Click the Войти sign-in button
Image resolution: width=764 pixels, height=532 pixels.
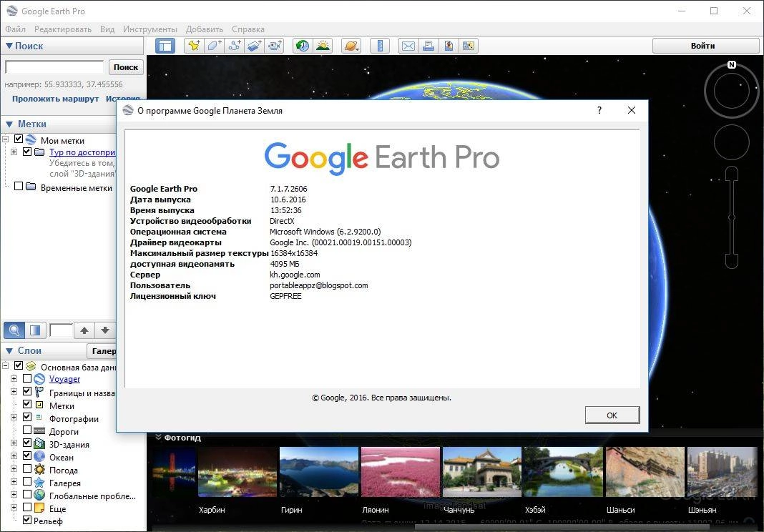click(705, 46)
